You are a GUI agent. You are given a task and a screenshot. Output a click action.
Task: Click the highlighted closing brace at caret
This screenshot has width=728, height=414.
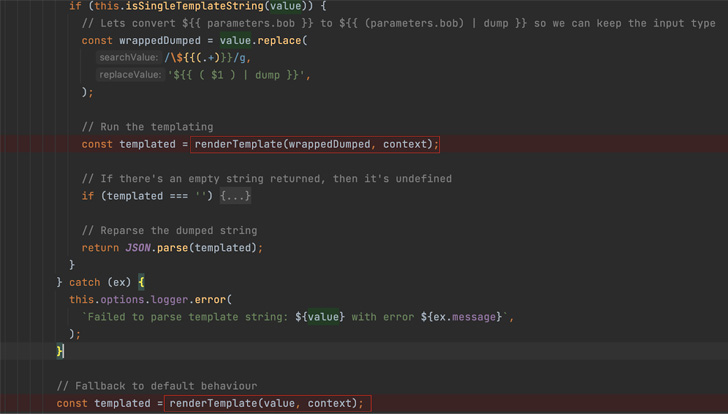(x=59, y=351)
